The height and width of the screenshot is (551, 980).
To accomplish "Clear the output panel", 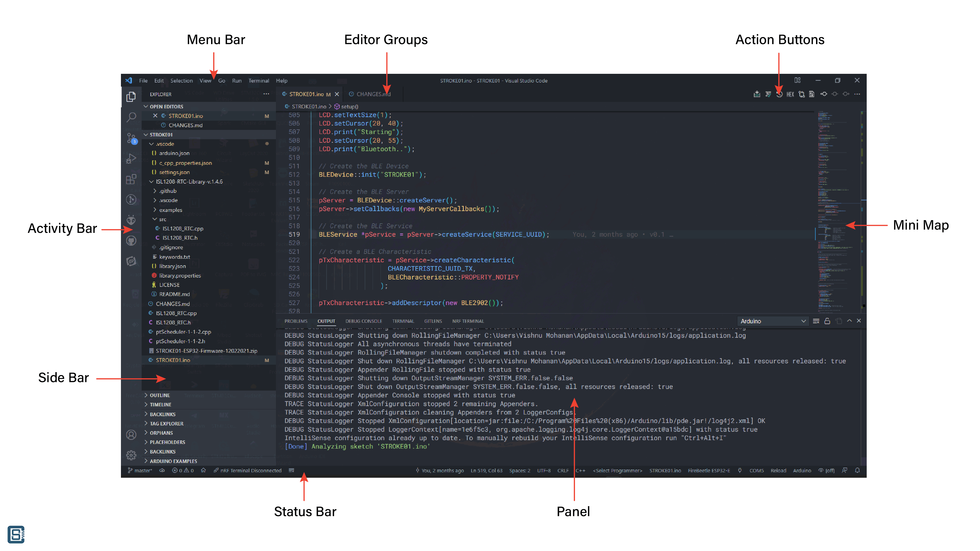I will (816, 321).
